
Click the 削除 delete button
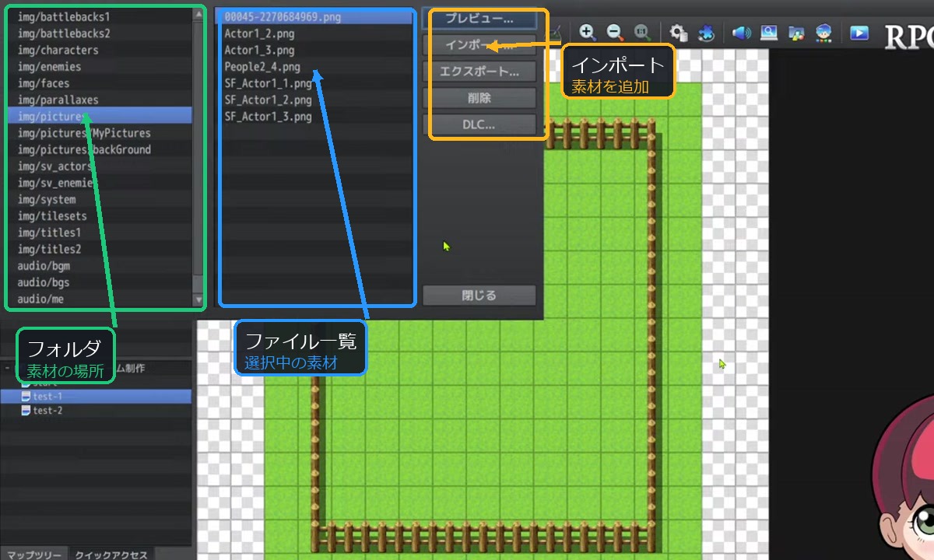pyautogui.click(x=479, y=98)
